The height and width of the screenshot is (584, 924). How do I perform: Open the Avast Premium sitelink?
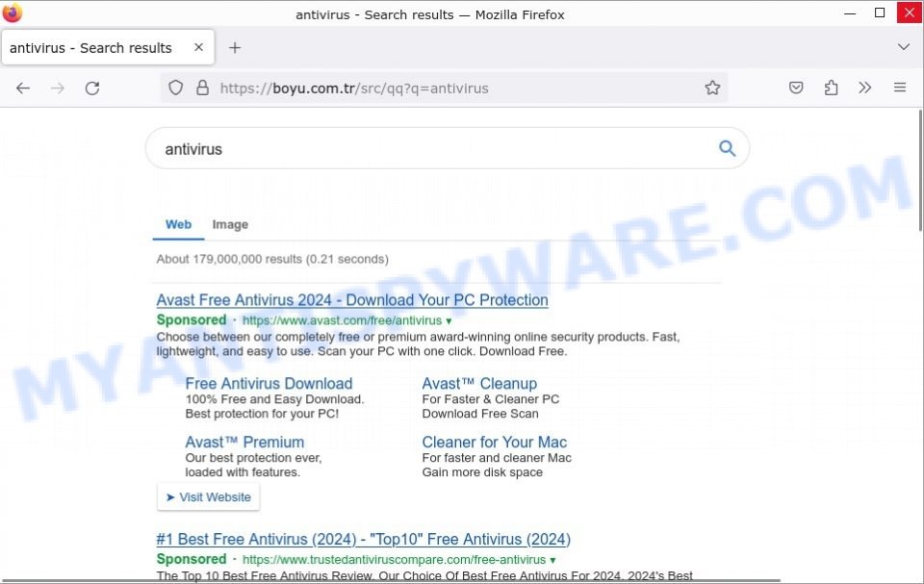[244, 442]
